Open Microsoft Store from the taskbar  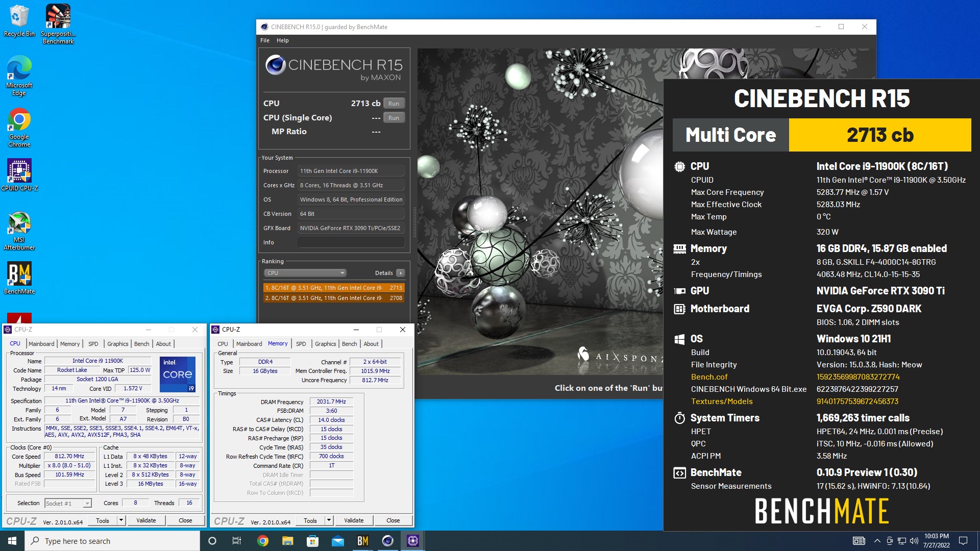coord(313,541)
